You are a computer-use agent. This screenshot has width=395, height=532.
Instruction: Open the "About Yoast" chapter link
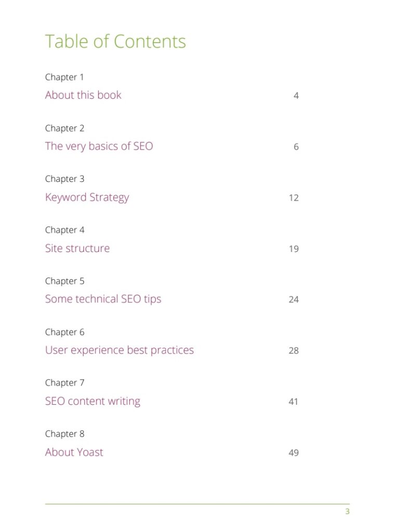[x=74, y=452]
